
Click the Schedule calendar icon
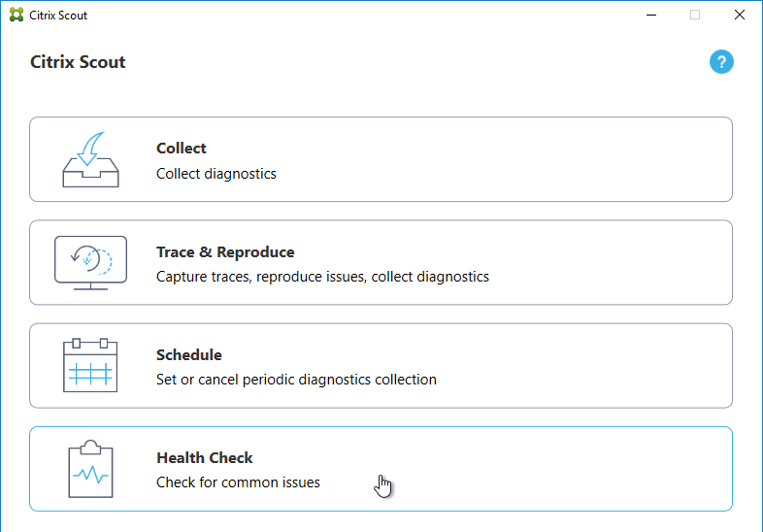tap(90, 366)
